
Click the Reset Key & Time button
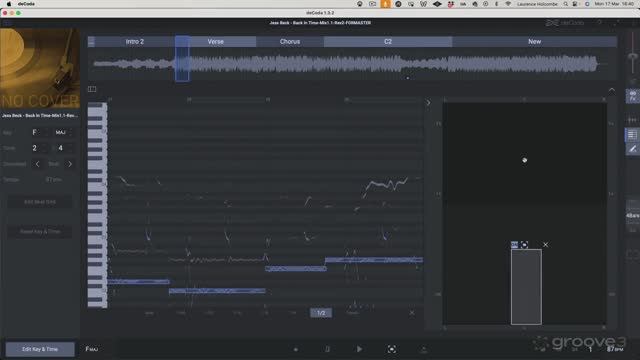(40, 231)
